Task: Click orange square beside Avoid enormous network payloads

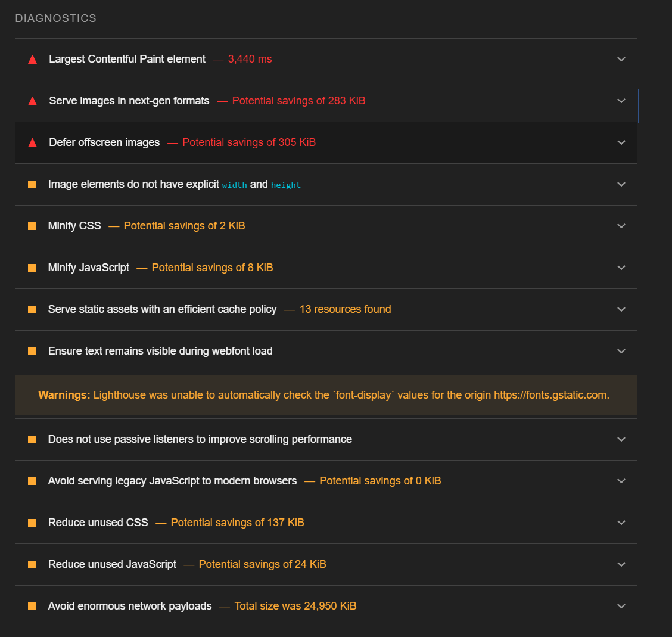Action: tap(32, 606)
